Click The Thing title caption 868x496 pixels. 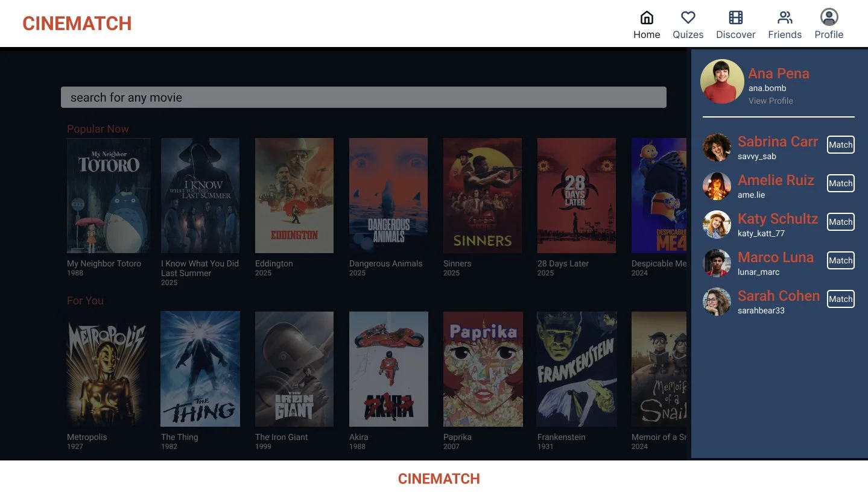point(179,437)
